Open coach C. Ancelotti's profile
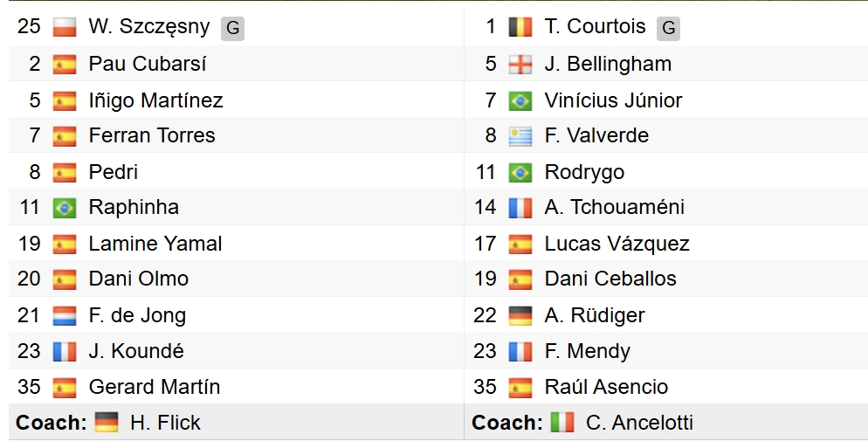The width and height of the screenshot is (868, 448). [x=639, y=423]
